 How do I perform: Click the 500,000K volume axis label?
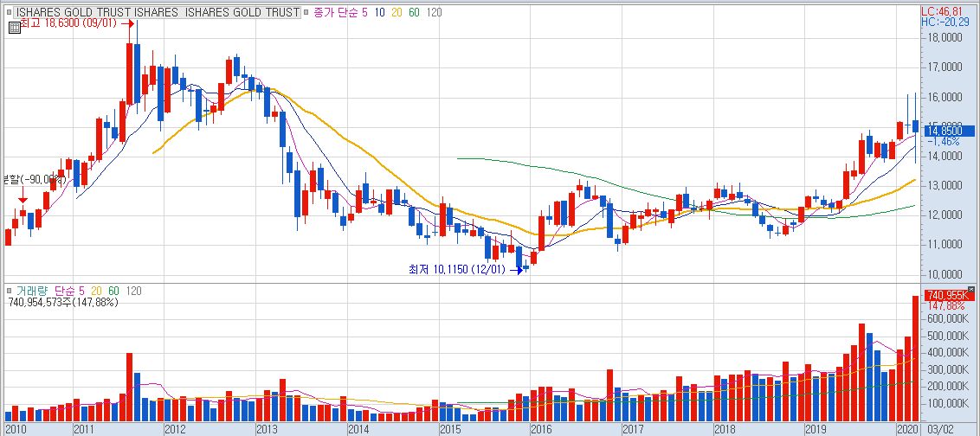point(948,336)
